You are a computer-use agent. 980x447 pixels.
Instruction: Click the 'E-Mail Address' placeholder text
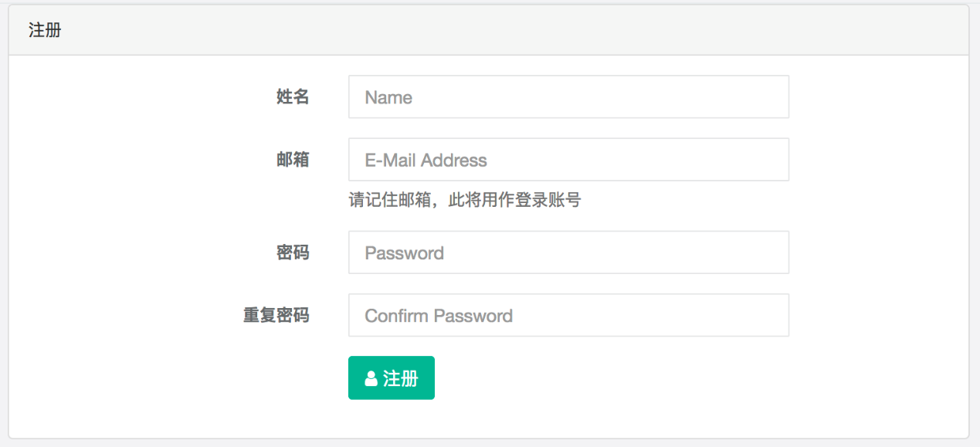[x=426, y=161]
